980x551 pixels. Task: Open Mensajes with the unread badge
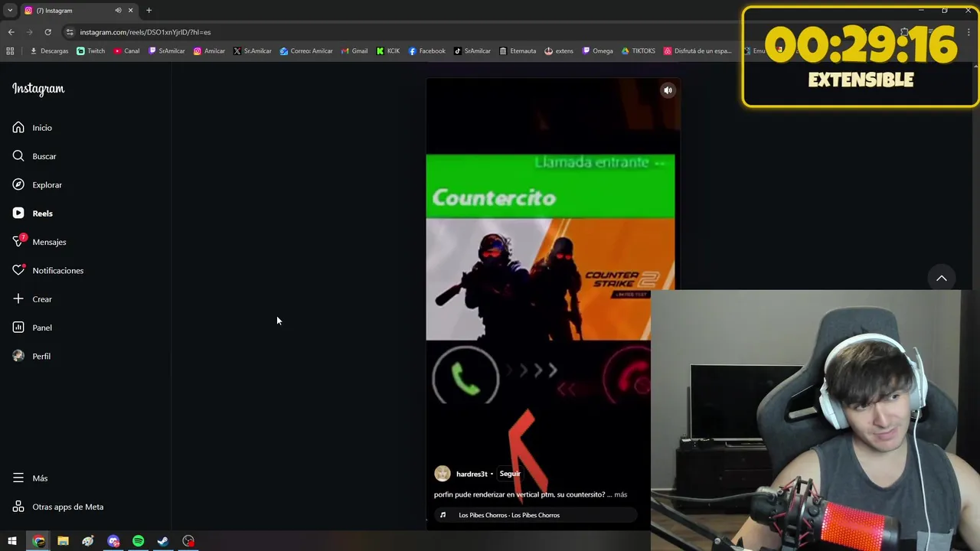point(39,242)
